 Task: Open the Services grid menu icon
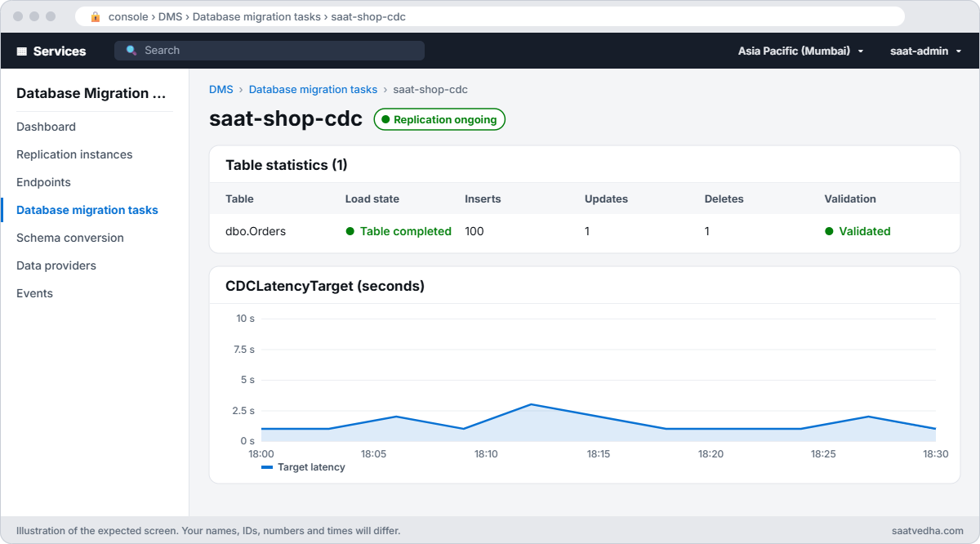[x=22, y=51]
